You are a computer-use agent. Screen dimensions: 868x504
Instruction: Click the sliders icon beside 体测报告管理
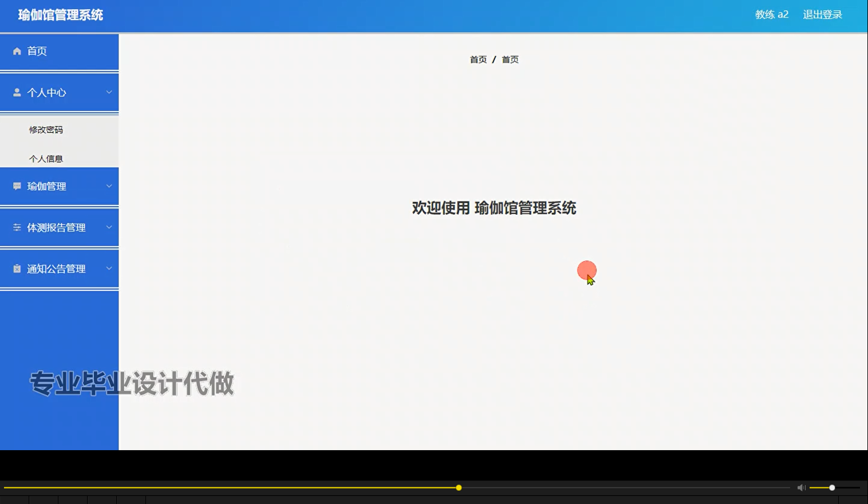tap(16, 227)
